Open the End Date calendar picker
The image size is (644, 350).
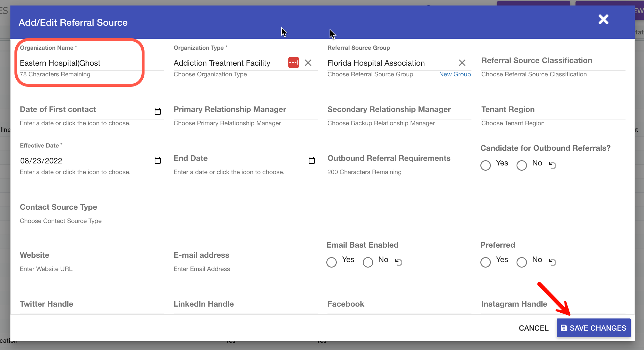point(312,161)
